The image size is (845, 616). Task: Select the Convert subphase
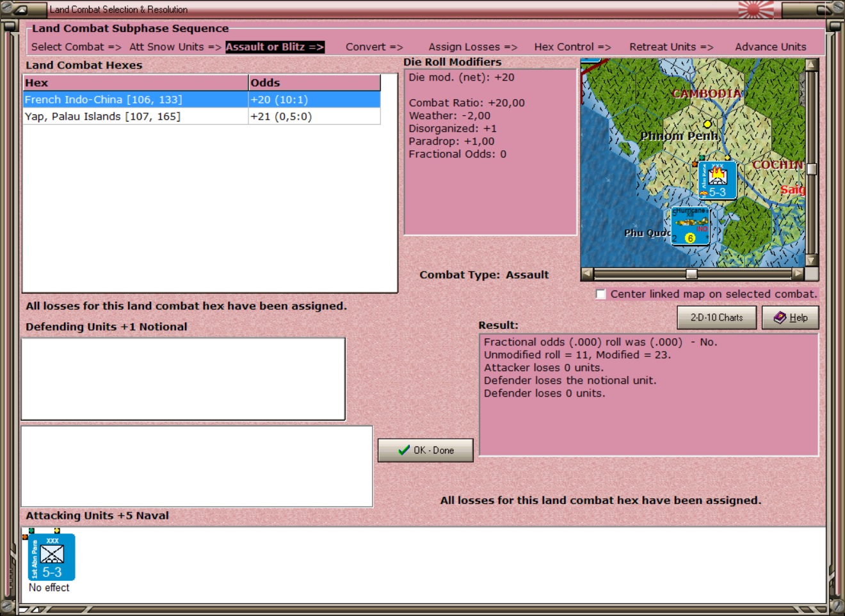(x=374, y=47)
